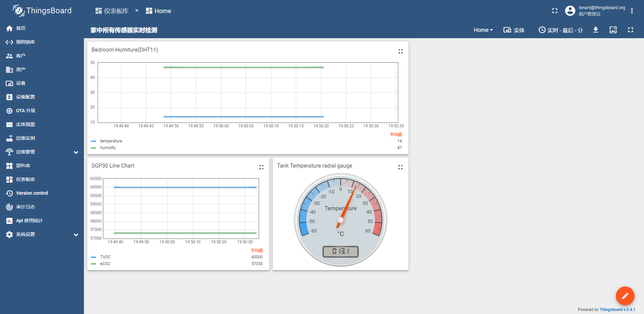This screenshot has height=314, width=644.
Task: Click the ThingsBoard logo
Action: [42, 11]
